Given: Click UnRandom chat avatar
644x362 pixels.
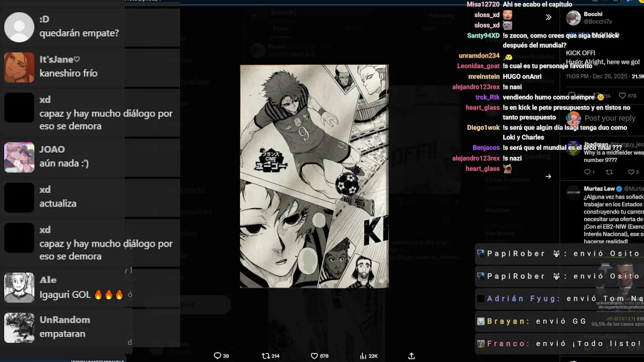Looking at the screenshot, I should tap(19, 327).
